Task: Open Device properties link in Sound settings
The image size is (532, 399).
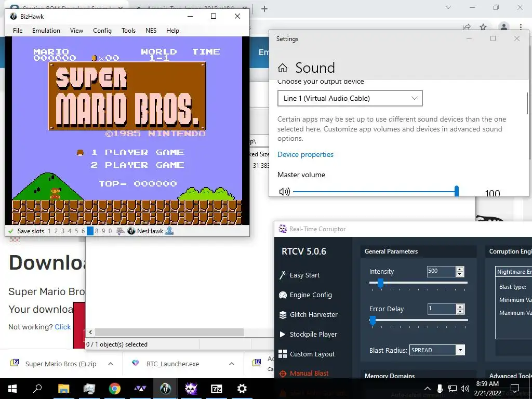Action: coord(305,154)
